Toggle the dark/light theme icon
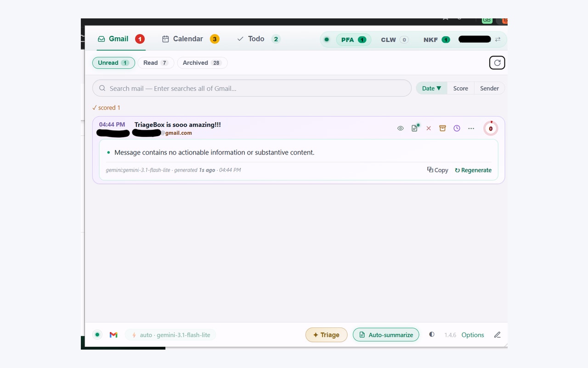The width and height of the screenshot is (588, 368). pyautogui.click(x=432, y=334)
